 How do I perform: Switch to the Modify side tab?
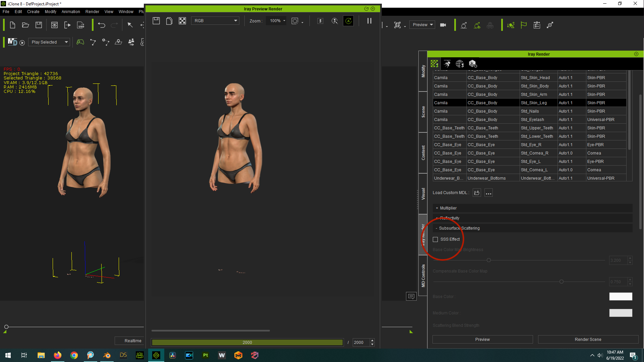click(423, 71)
